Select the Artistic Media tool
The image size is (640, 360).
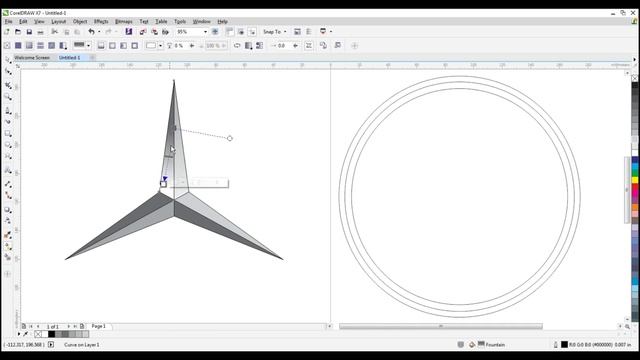[8, 122]
